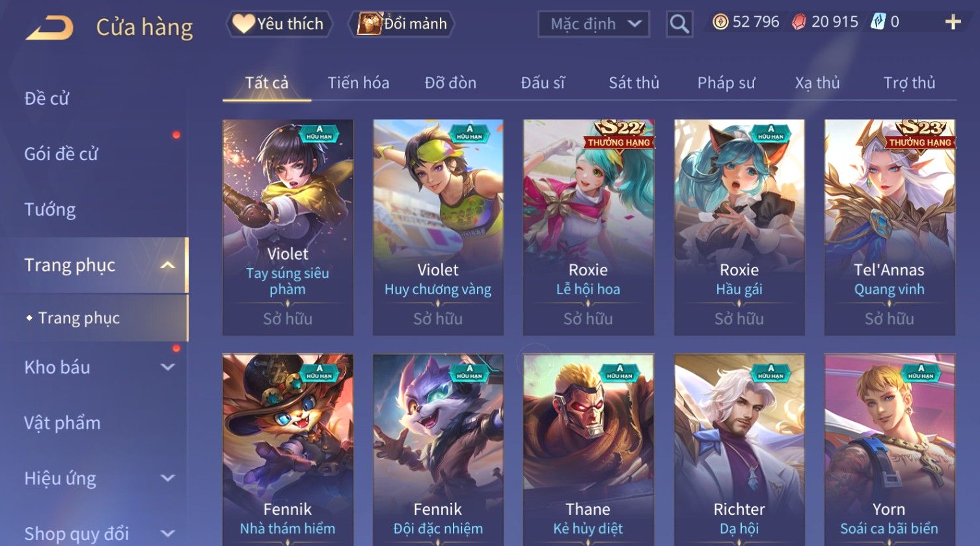Image resolution: width=980 pixels, height=546 pixels.
Task: Collapse the Trang phục sidebar section
Action: click(x=167, y=265)
